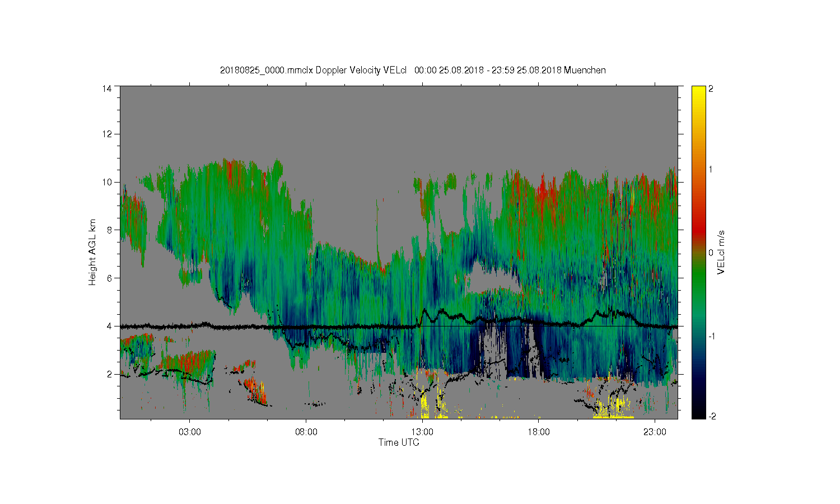The image size is (840, 504).
Task: Click the colorbar tick label 0
Action: pyautogui.click(x=711, y=253)
